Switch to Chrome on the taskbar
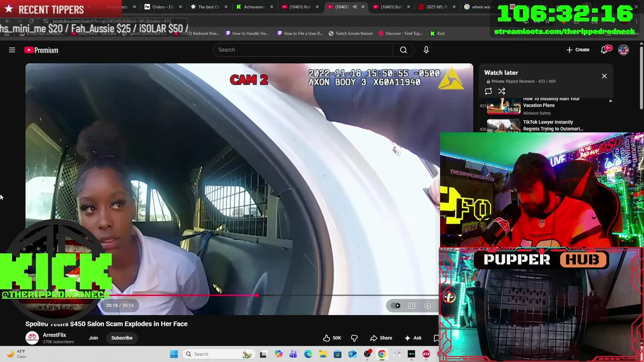 tap(382, 354)
